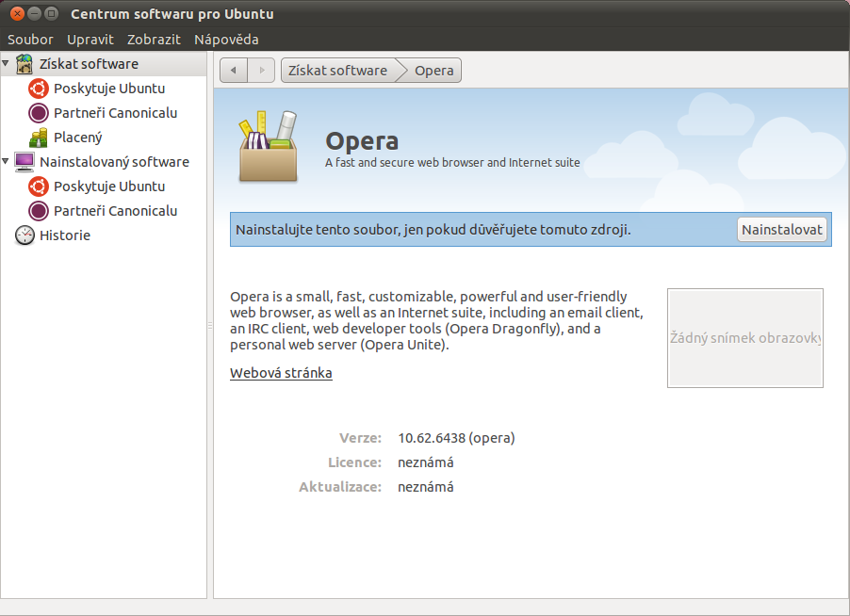This screenshot has height=616, width=850.
Task: Click the Opera application title heading
Action: click(x=362, y=141)
